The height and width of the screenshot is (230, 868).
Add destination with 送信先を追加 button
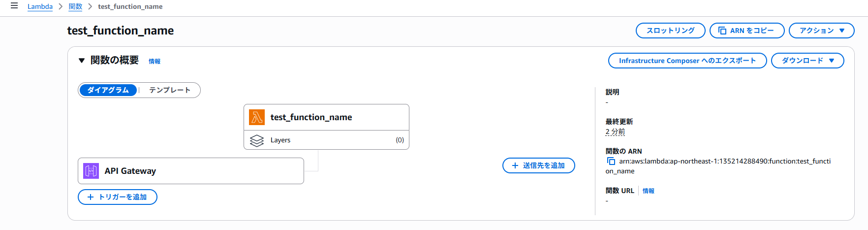(x=538, y=165)
